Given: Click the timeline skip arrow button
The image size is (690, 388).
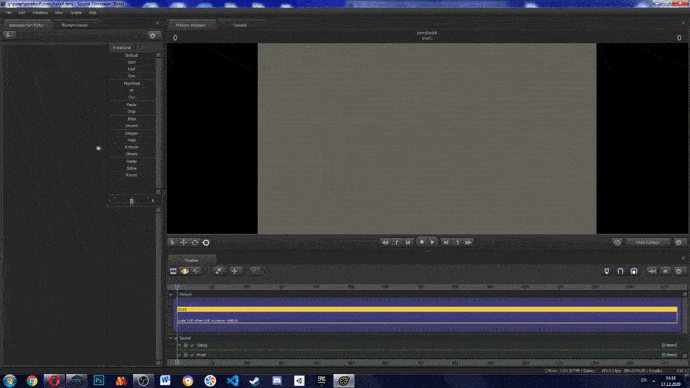Looking at the screenshot, I should point(665,271).
